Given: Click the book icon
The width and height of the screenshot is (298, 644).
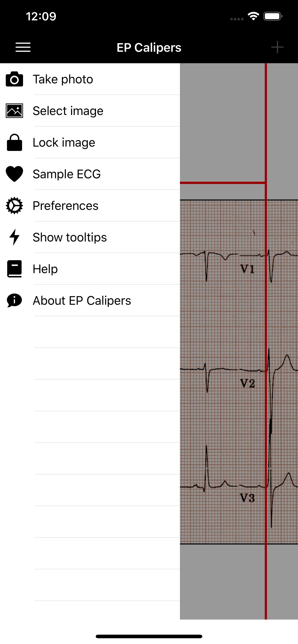Looking at the screenshot, I should [15, 269].
